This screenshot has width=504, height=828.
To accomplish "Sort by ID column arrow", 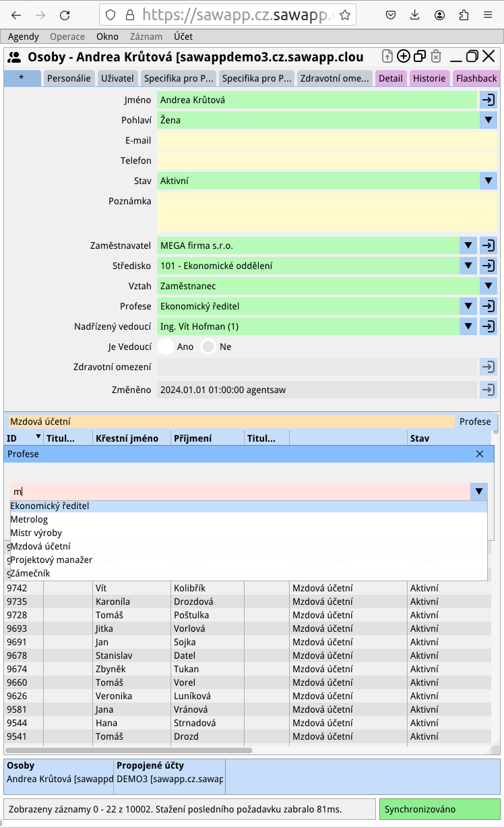I will (x=38, y=438).
